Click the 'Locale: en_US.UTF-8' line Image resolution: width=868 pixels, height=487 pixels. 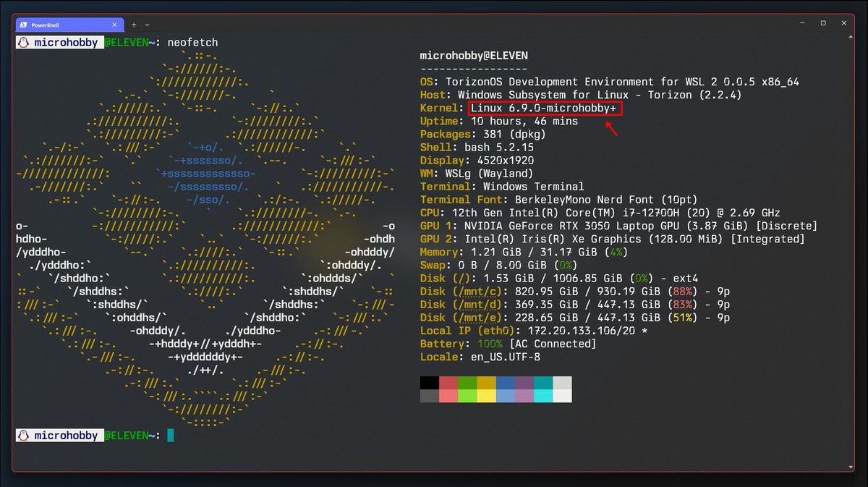[x=480, y=357]
